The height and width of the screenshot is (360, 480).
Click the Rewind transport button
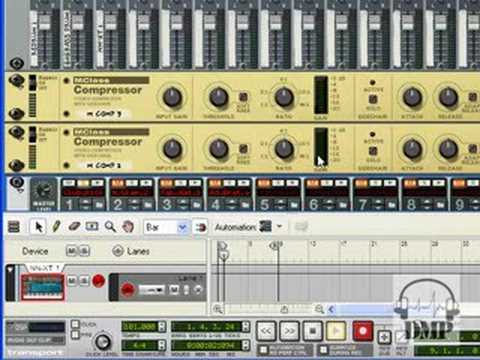click(x=266, y=331)
